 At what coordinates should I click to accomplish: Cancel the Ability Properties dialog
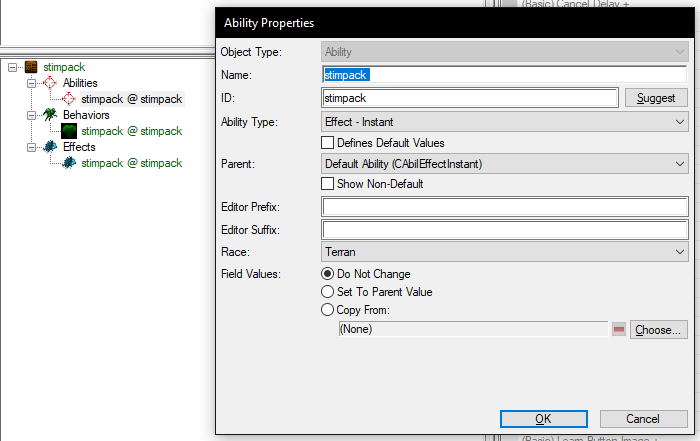click(x=643, y=419)
